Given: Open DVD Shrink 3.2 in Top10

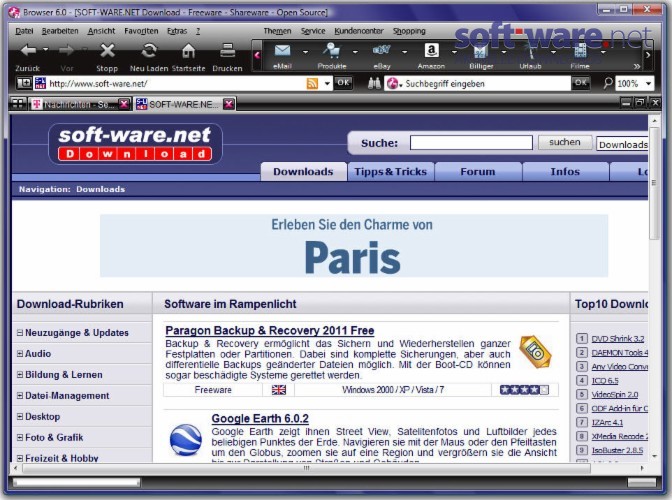Looking at the screenshot, I should pos(618,338).
